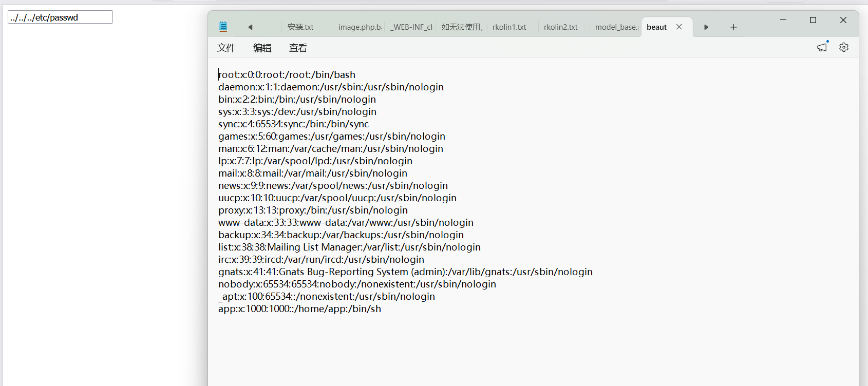868x386 pixels.
Task: Switch to the 安装.txt tab
Action: point(301,27)
